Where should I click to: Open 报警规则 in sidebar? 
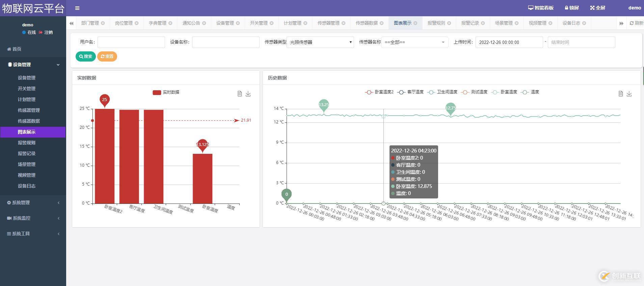click(27, 143)
